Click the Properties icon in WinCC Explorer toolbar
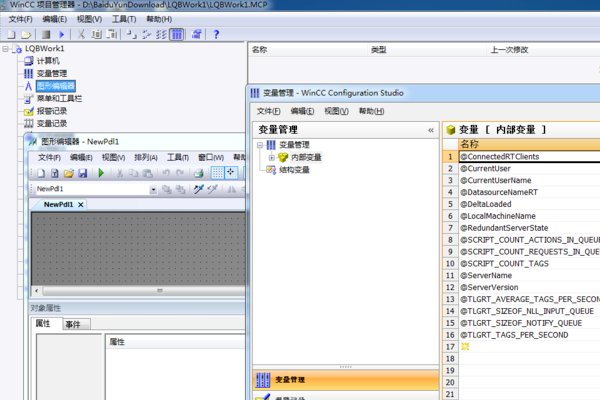Image resolution: width=600 pixels, height=400 pixels. tap(197, 35)
